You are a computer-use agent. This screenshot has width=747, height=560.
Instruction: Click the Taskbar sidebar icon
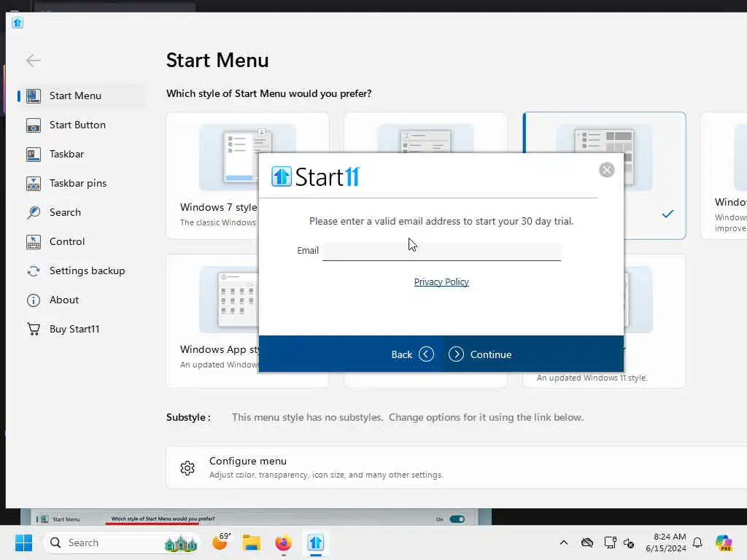click(34, 155)
